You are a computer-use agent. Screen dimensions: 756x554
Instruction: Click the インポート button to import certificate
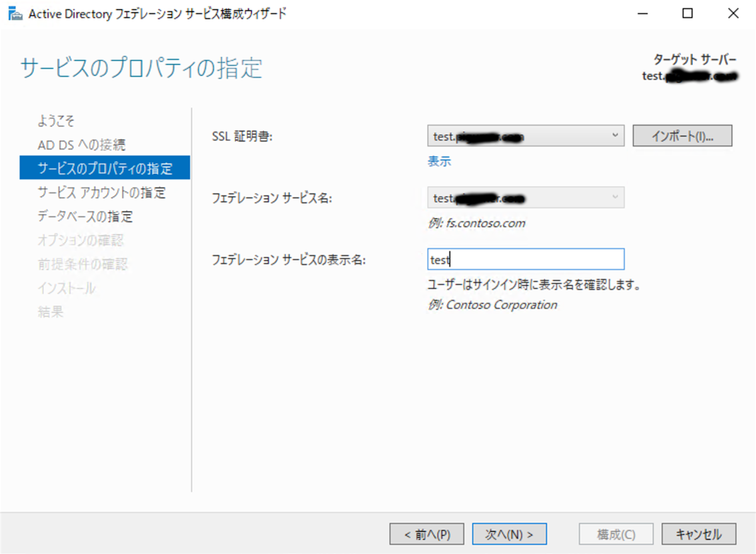(x=682, y=135)
